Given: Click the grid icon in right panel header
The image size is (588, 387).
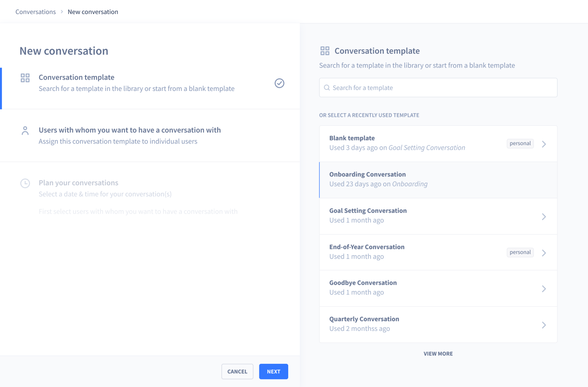Looking at the screenshot, I should pyautogui.click(x=325, y=51).
